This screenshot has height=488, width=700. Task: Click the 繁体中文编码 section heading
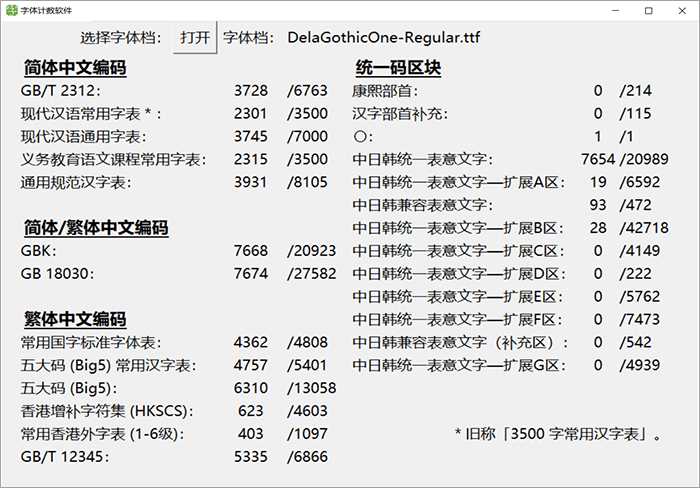pyautogui.click(x=75, y=319)
